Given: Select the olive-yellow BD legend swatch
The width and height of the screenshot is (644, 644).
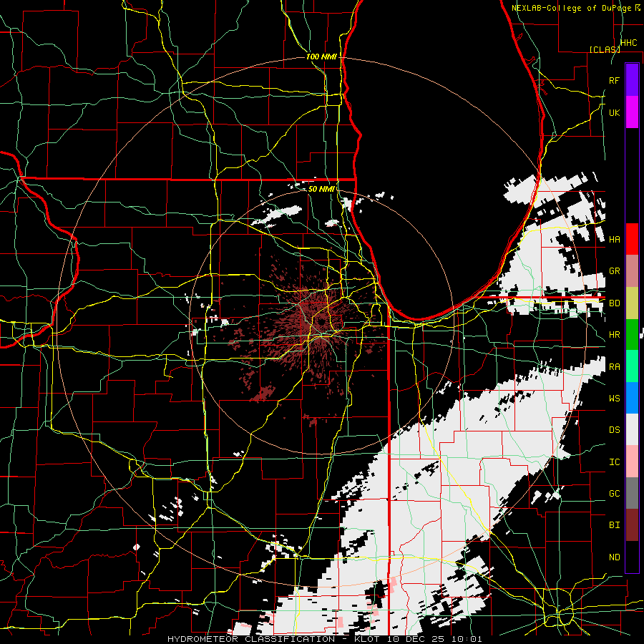Looking at the screenshot, I should click(x=632, y=303).
